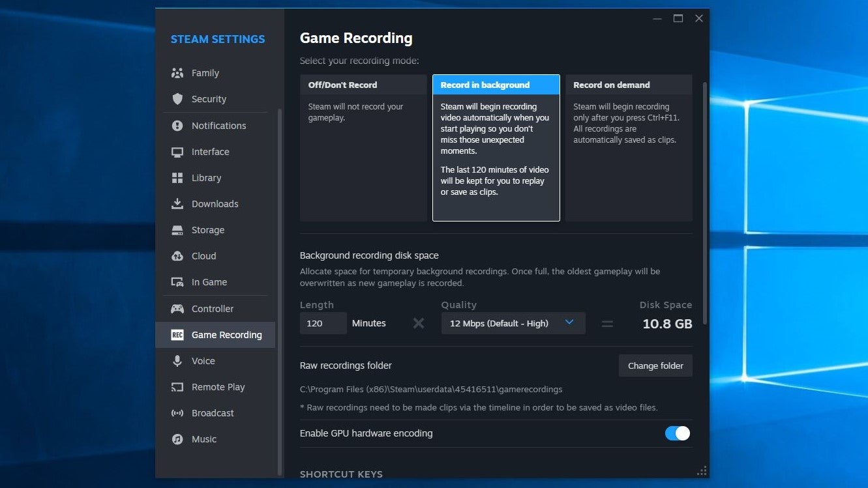Click the Cloud icon in sidebar

click(177, 256)
